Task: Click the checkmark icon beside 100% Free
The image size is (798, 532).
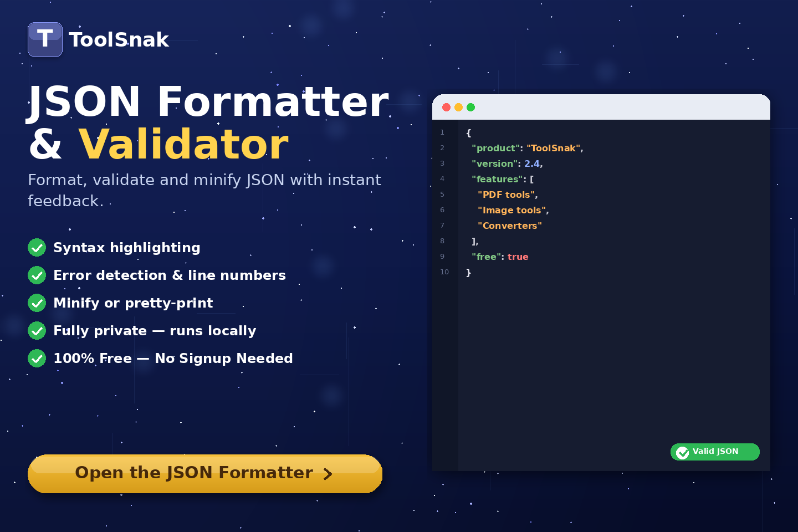Action: (37, 358)
